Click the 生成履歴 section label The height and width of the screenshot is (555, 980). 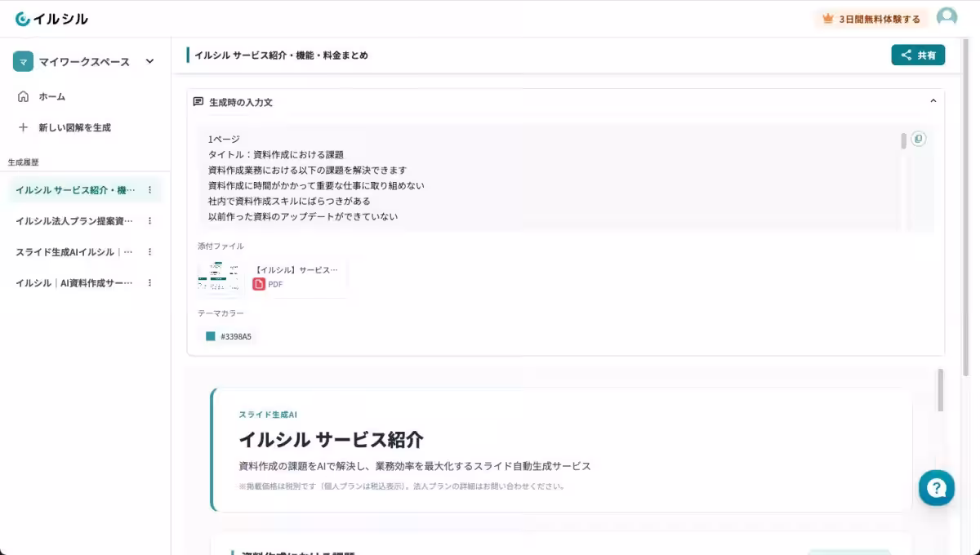pyautogui.click(x=23, y=162)
